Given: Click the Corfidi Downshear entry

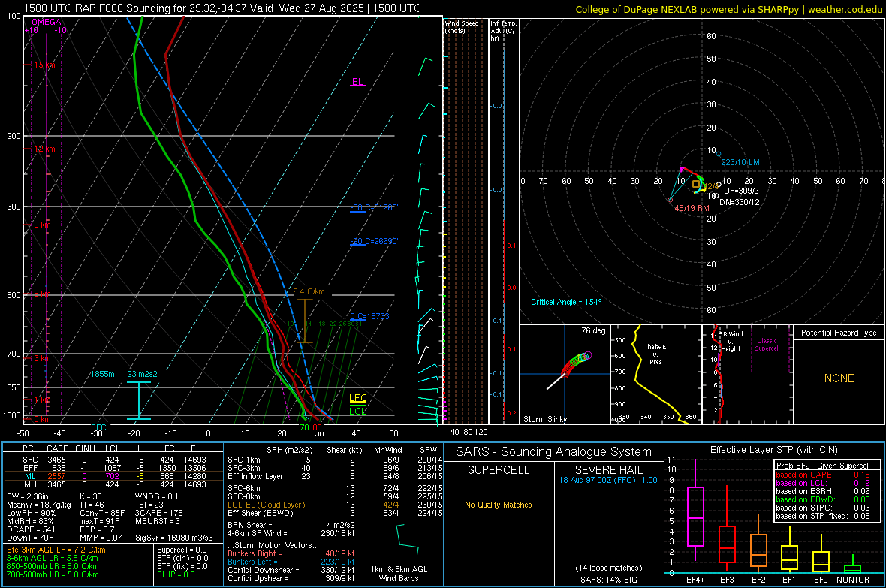Looking at the screenshot, I should [x=291, y=570].
